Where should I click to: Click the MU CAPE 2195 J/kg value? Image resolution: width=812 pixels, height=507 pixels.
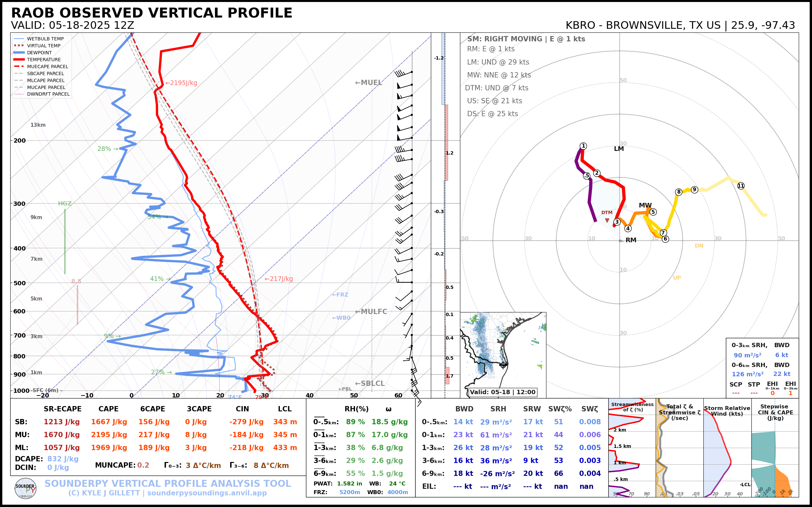point(109,435)
